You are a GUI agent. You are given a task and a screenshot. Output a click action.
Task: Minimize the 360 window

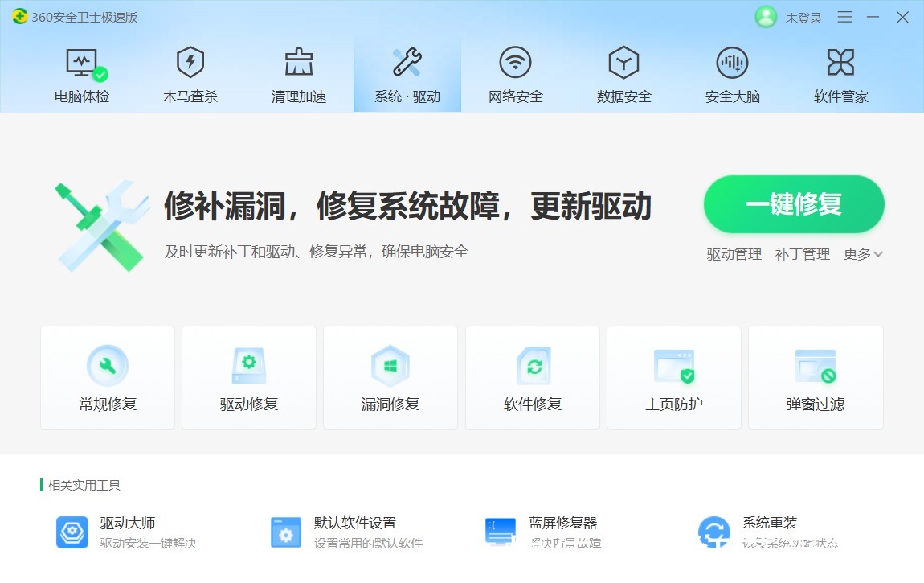point(873,17)
